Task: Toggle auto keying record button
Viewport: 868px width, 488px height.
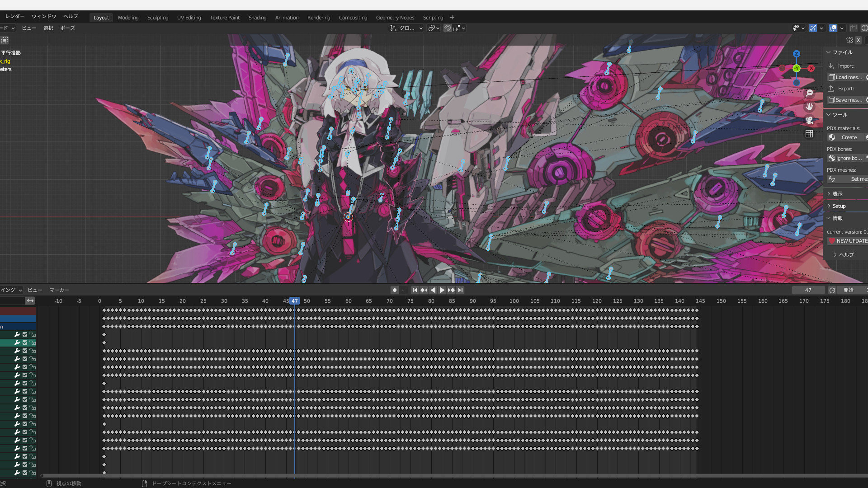Action: pyautogui.click(x=395, y=290)
